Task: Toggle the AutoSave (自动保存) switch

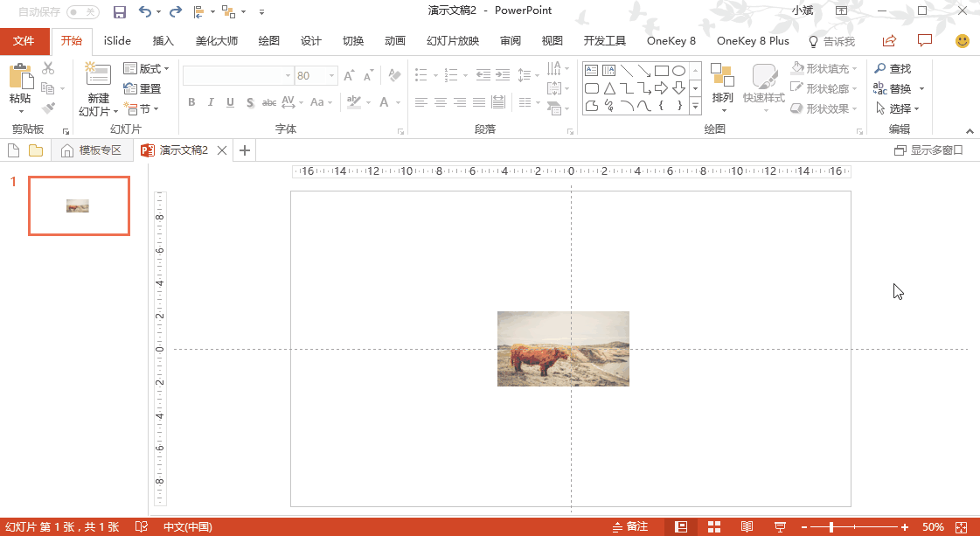Action: 83,11
